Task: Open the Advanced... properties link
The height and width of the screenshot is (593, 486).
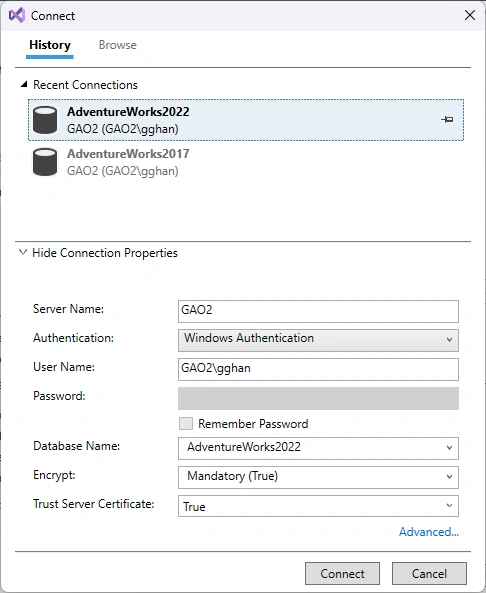Action: point(429,532)
